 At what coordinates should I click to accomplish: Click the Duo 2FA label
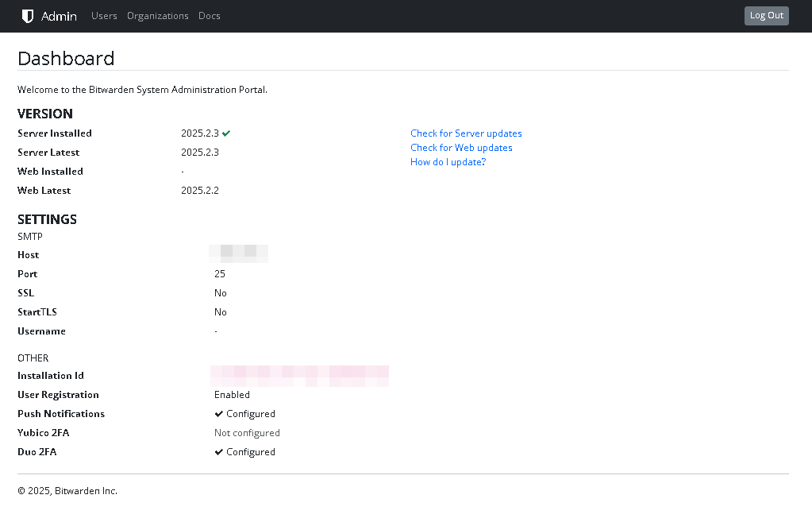(37, 451)
